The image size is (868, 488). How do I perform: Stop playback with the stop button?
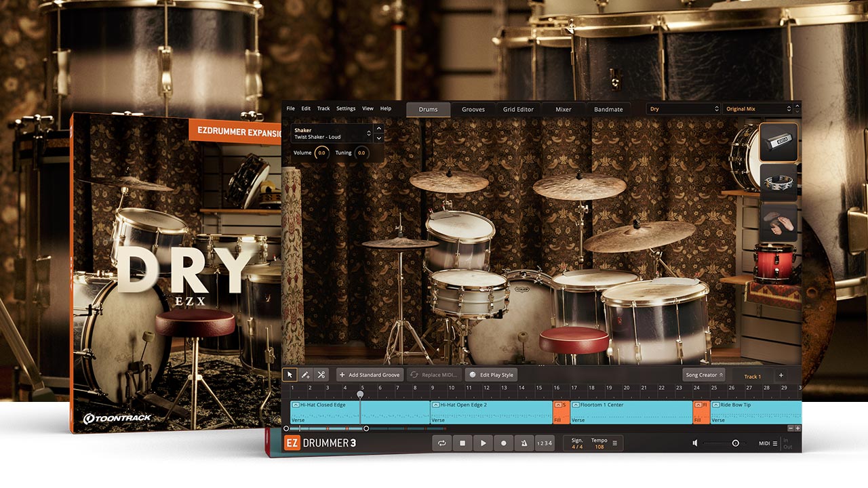pyautogui.click(x=462, y=443)
